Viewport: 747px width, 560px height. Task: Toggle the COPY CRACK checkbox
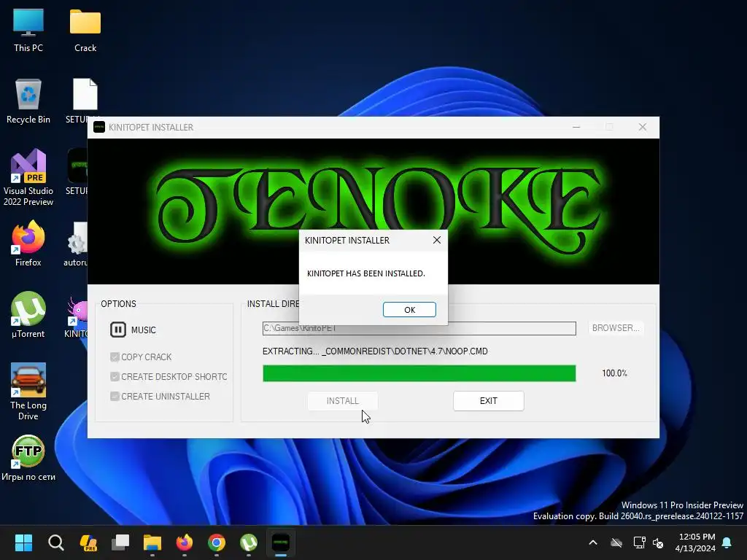coord(115,357)
